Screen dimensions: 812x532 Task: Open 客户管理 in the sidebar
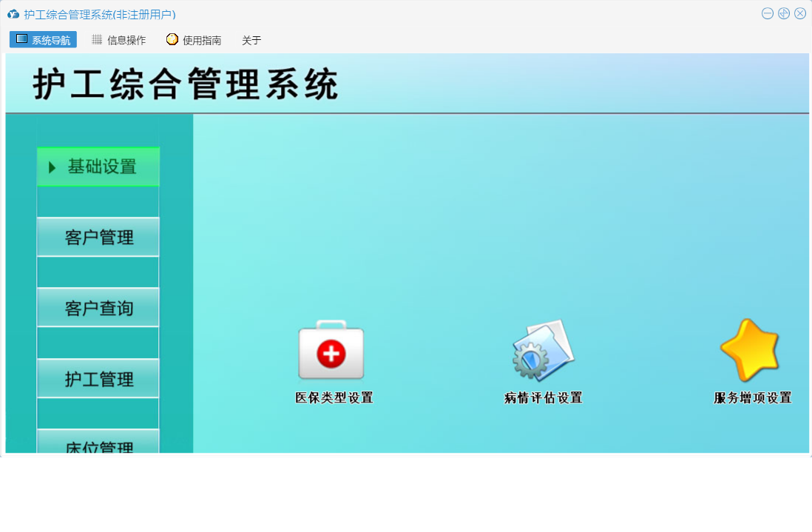click(98, 238)
